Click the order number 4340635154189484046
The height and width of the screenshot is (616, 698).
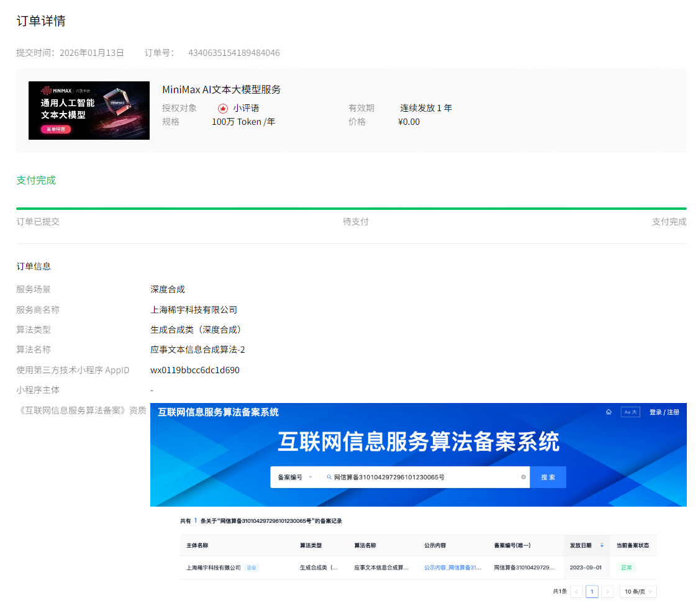[x=233, y=53]
